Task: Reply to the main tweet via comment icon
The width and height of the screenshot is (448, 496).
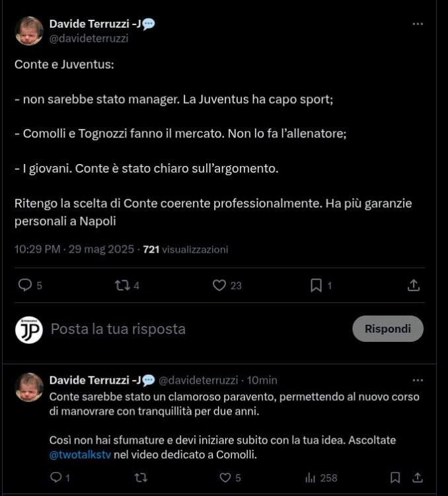Action: pos(25,285)
